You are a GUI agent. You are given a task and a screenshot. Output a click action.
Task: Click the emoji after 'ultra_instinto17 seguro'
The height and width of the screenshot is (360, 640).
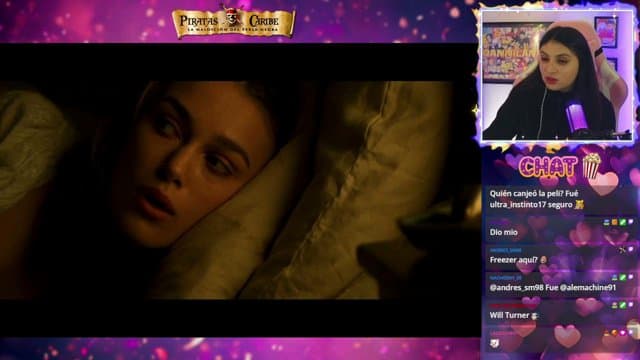579,205
